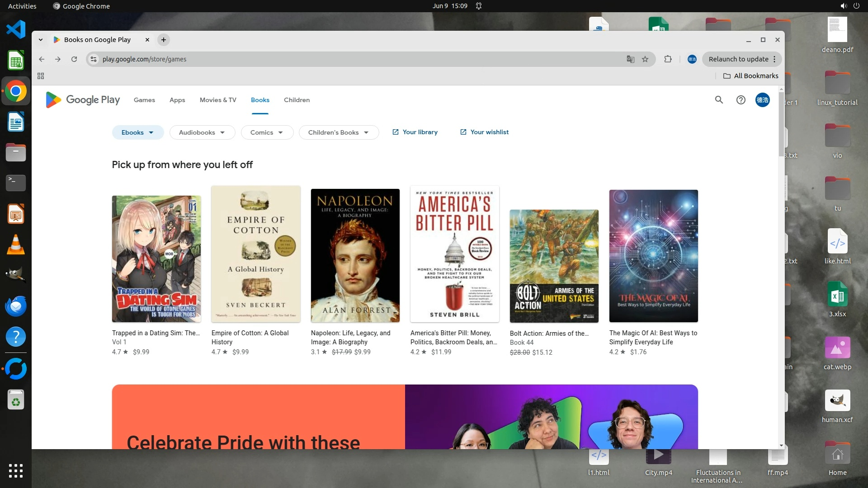Reload the page
Viewport: 868px width, 488px height.
74,59
